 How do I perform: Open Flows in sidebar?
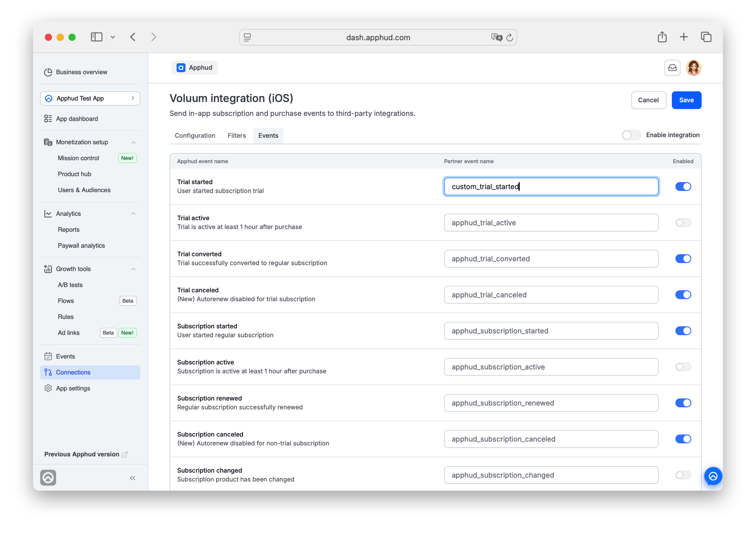pos(66,301)
